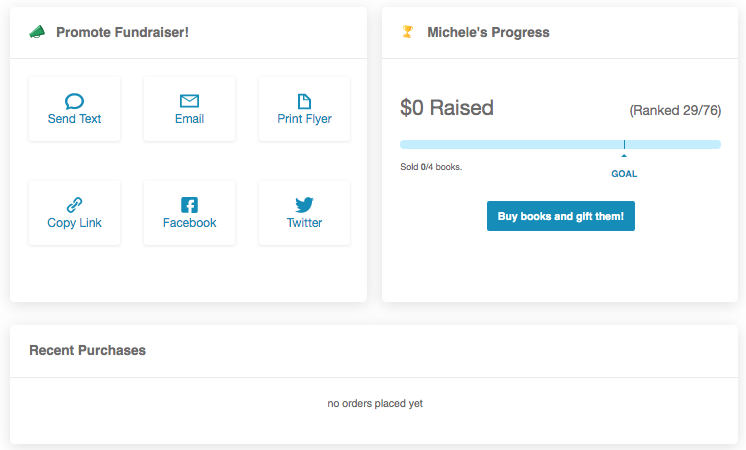Click the Email envelope icon
This screenshot has height=450, width=746.
(x=189, y=101)
